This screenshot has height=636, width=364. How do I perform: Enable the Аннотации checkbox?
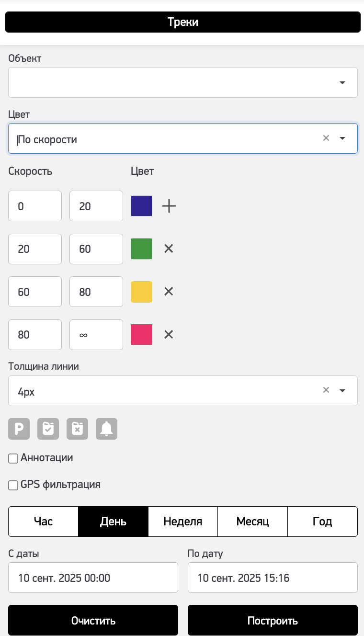[x=13, y=459]
